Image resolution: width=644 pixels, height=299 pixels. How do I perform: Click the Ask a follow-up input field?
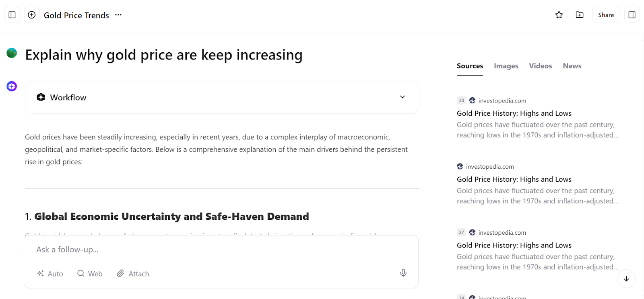[x=217, y=250]
